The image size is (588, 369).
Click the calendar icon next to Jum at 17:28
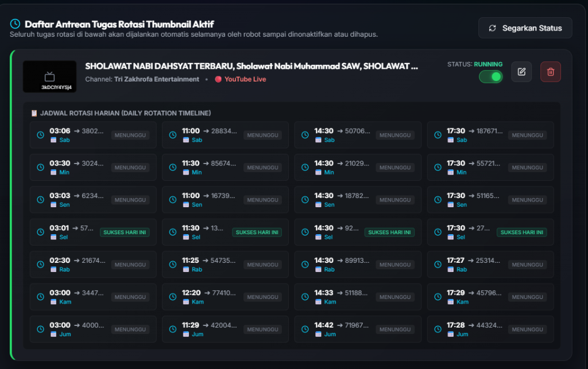[x=450, y=334]
